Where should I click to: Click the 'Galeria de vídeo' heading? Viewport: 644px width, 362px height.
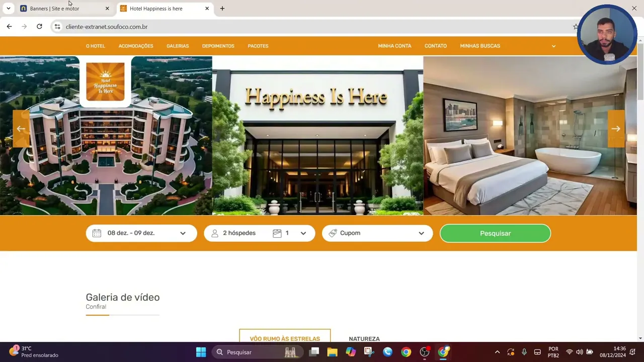coord(123,297)
